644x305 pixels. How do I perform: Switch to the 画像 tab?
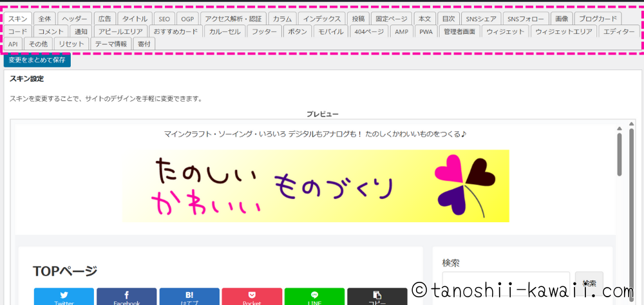coord(562,19)
